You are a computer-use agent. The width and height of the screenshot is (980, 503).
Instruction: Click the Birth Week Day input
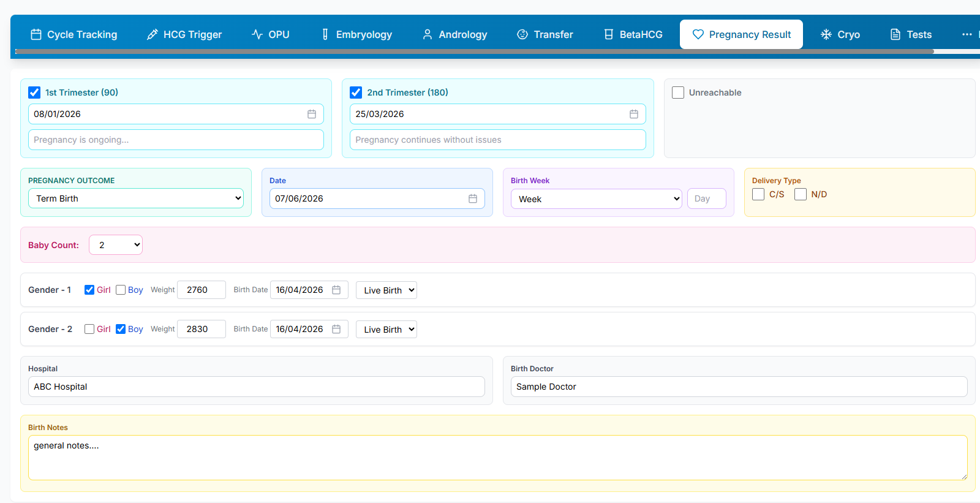(707, 199)
